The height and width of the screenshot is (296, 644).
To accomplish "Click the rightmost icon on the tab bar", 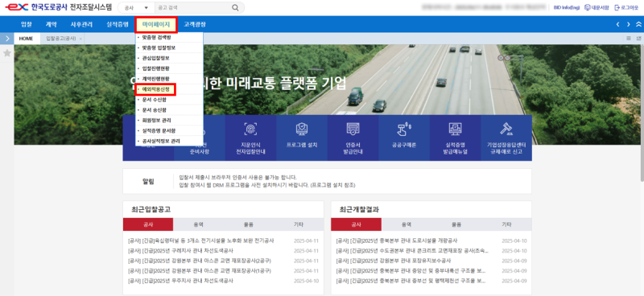I will [638, 39].
